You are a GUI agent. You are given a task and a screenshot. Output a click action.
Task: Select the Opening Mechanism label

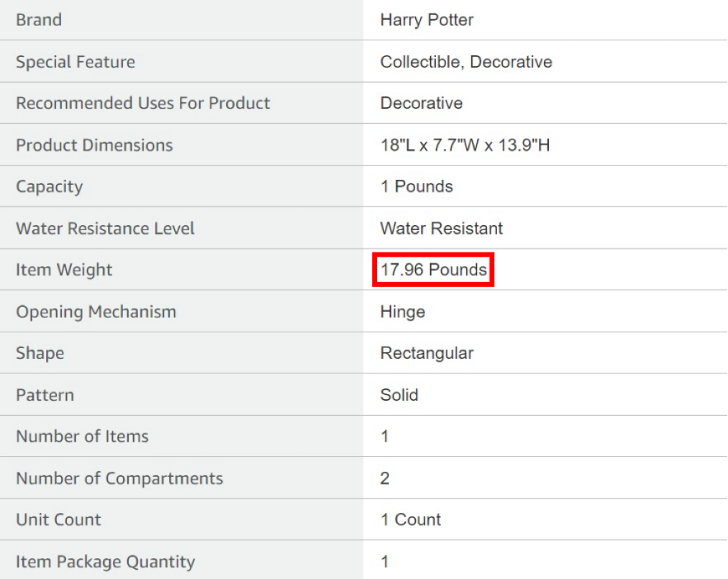coord(96,312)
